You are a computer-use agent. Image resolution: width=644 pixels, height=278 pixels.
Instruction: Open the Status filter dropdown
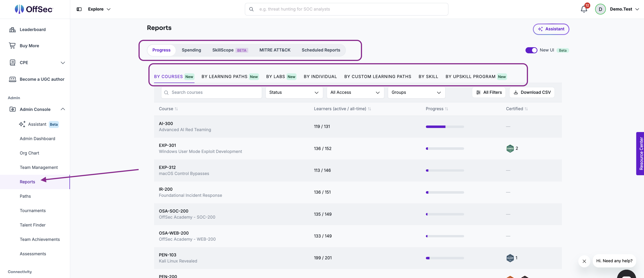294,92
